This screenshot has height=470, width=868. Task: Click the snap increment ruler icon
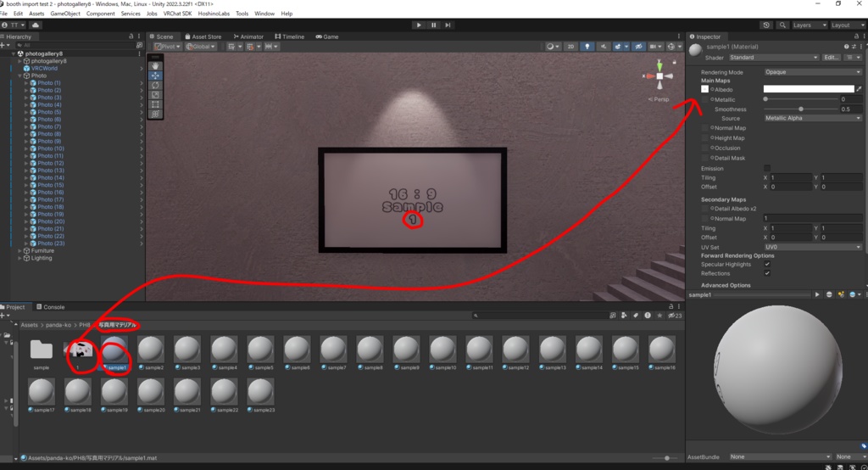pyautogui.click(x=270, y=47)
